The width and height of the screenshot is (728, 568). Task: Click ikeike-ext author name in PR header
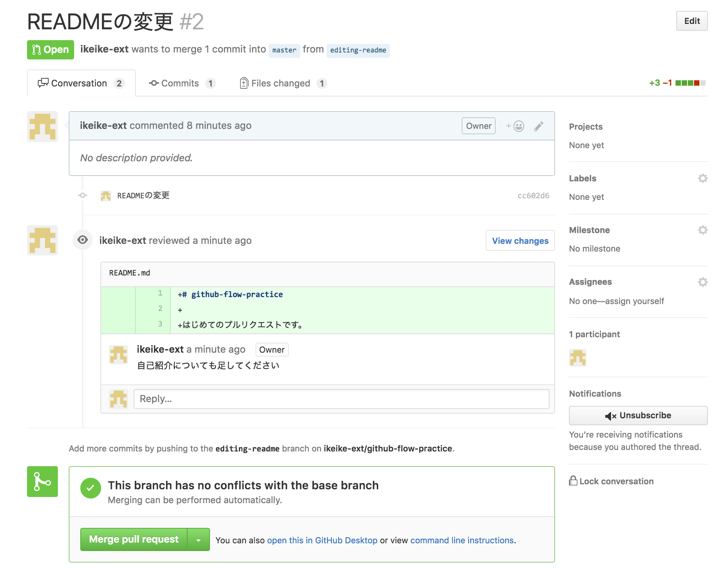(x=104, y=49)
